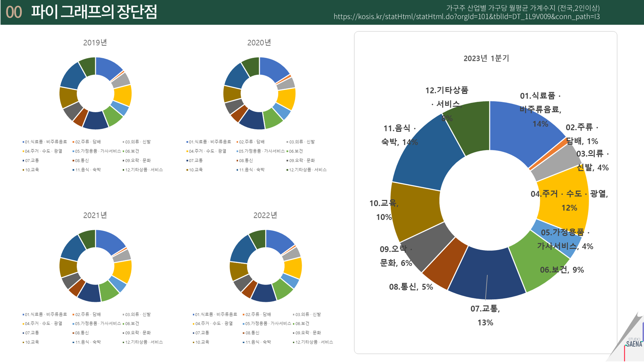The width and height of the screenshot is (644, 362).
Task: Click the 08.통신, 5% data label
Action: click(411, 287)
